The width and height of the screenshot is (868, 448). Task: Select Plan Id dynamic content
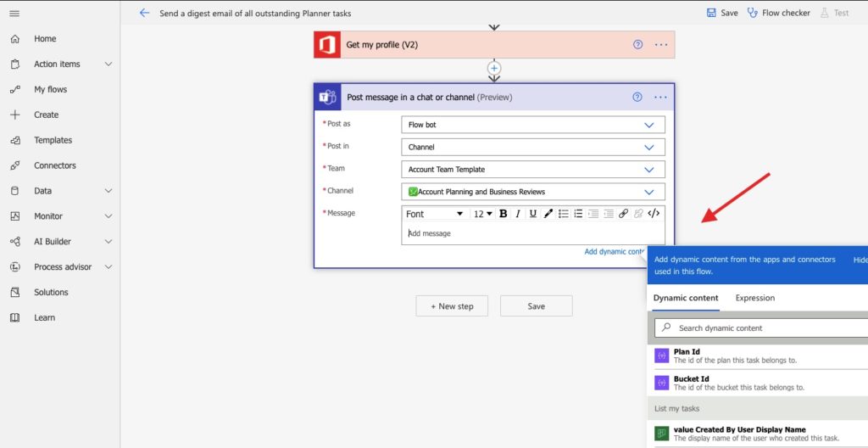[x=757, y=356]
